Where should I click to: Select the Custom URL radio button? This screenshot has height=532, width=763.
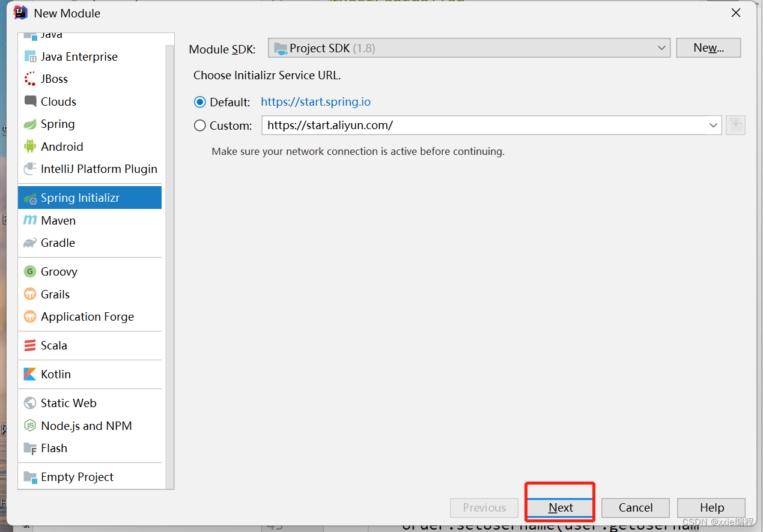pos(200,125)
